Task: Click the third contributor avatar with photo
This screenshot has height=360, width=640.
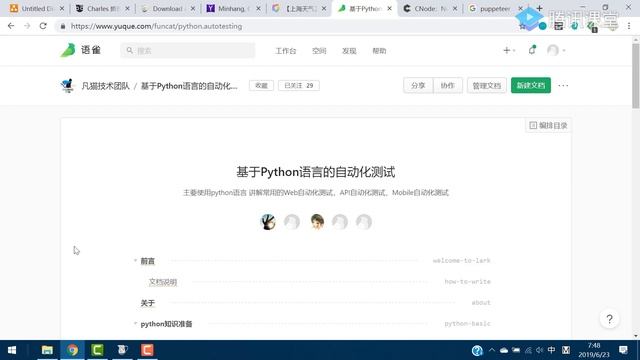Action: tap(317, 222)
